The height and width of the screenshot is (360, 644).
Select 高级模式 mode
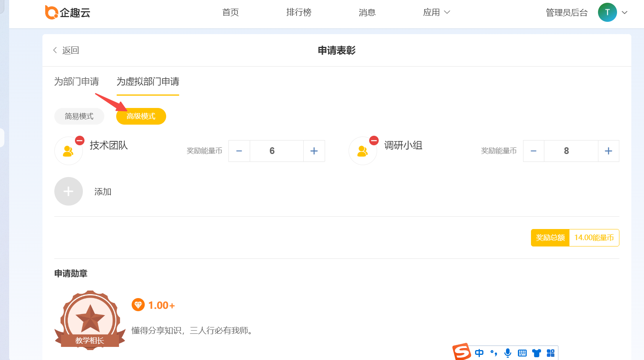[141, 116]
